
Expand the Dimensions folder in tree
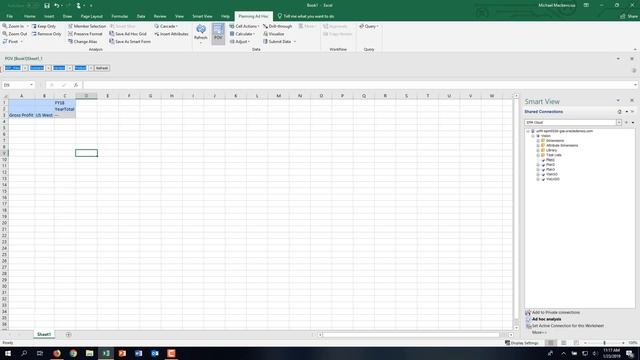pos(538,140)
